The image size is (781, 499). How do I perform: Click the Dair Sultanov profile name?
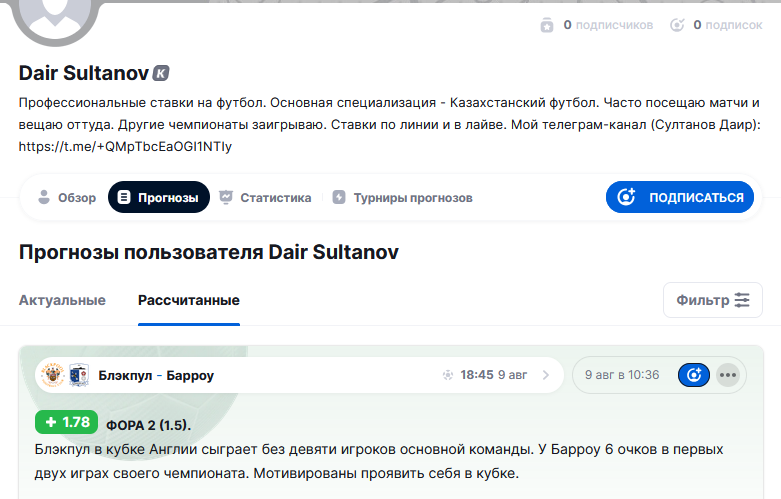click(x=84, y=73)
